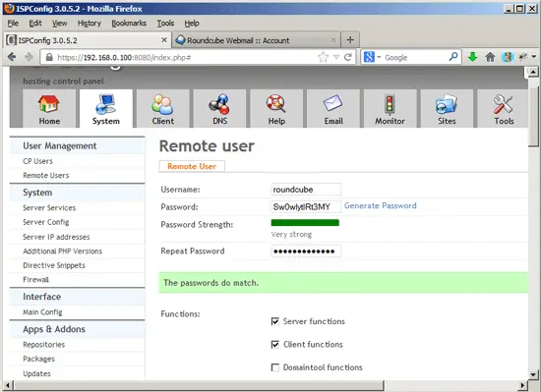Open the DNS module icon
Image resolution: width=541 pixels, height=392 pixels.
point(219,105)
